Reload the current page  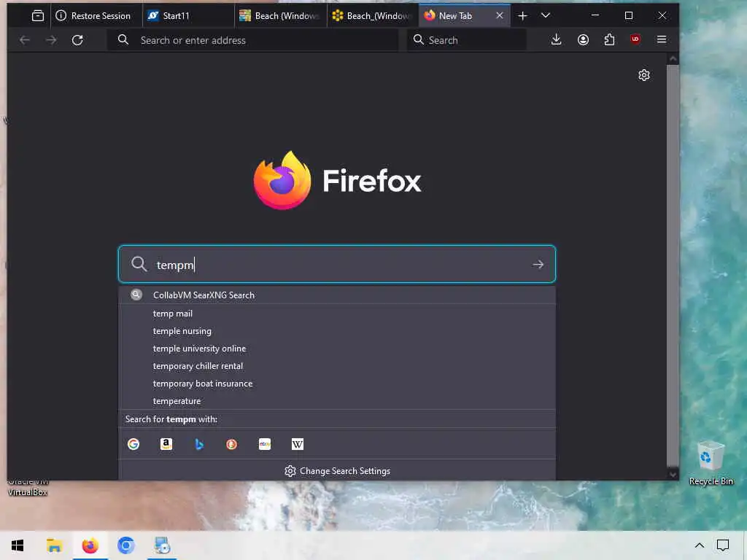click(x=77, y=40)
